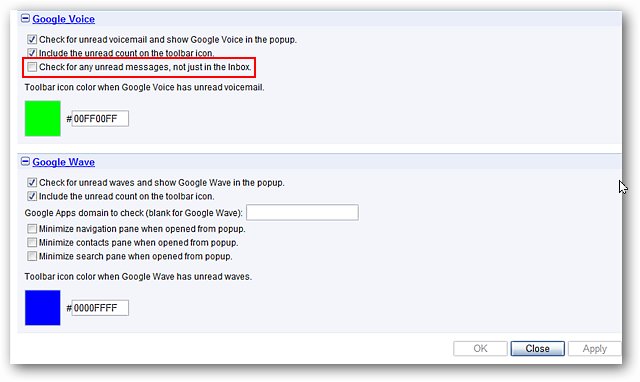This screenshot has height=382, width=640.
Task: Focus the Google Apps domain field
Action: [x=302, y=213]
